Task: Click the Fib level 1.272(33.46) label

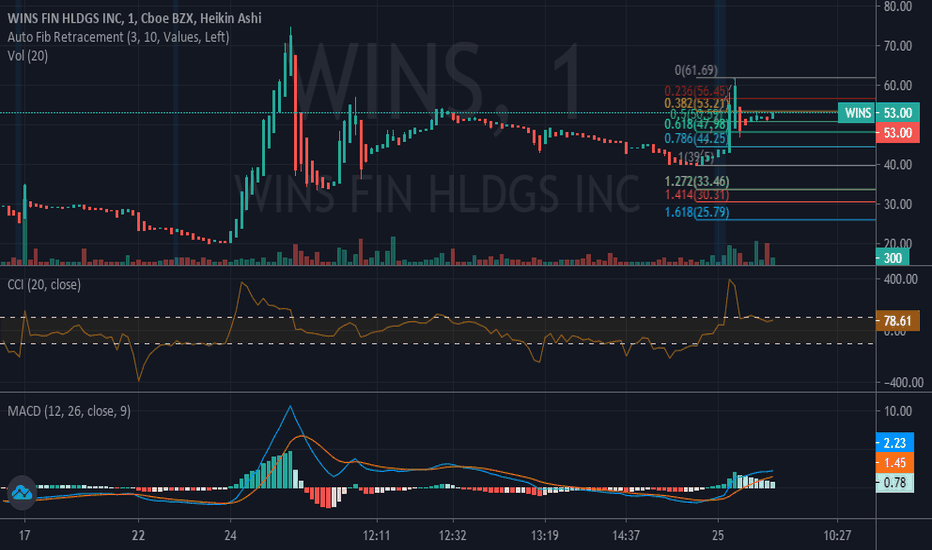Action: point(697,181)
